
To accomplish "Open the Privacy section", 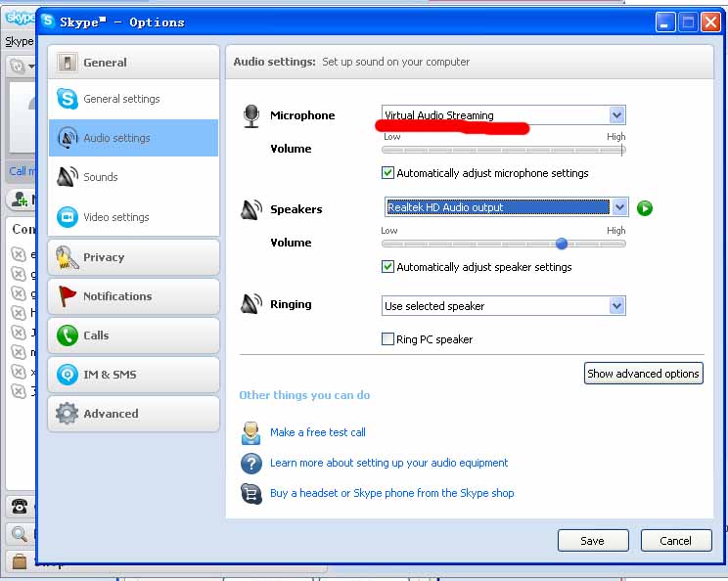I will point(133,257).
